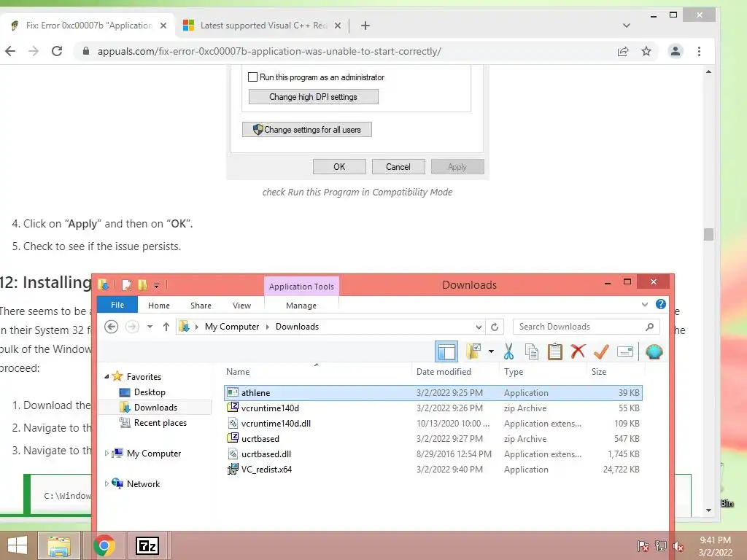Sort files by Date modified column
747x560 pixels.
click(x=455, y=372)
